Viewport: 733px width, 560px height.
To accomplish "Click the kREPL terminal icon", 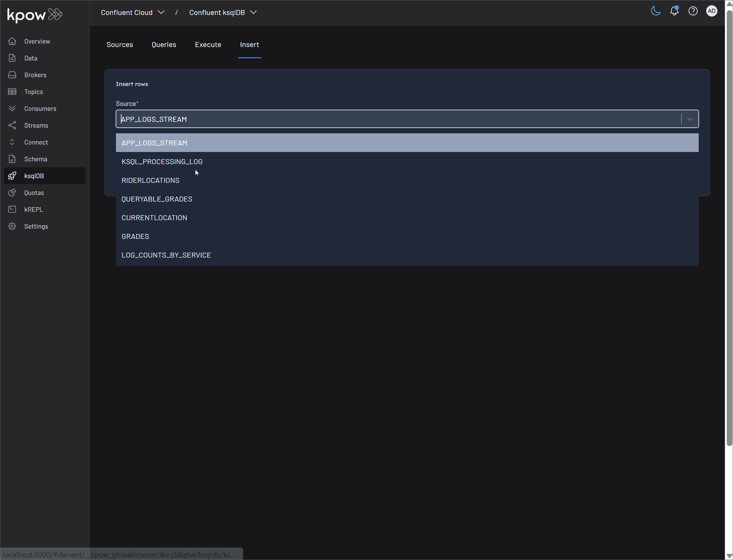I will click(x=12, y=209).
